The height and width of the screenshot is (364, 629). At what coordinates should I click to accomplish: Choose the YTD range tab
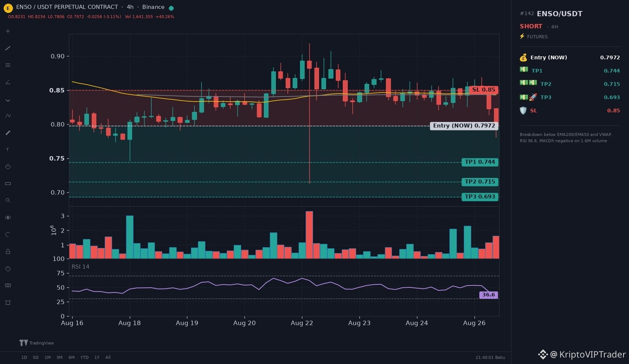[84, 357]
